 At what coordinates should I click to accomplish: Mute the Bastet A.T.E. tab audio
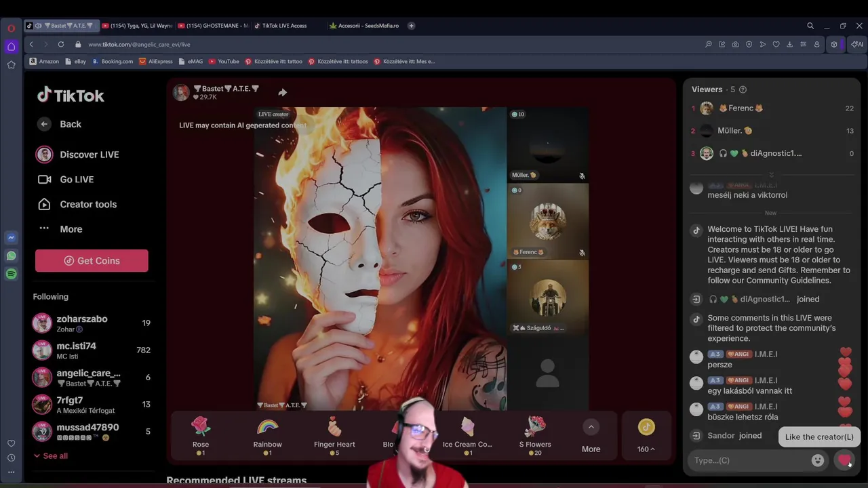[x=39, y=26]
